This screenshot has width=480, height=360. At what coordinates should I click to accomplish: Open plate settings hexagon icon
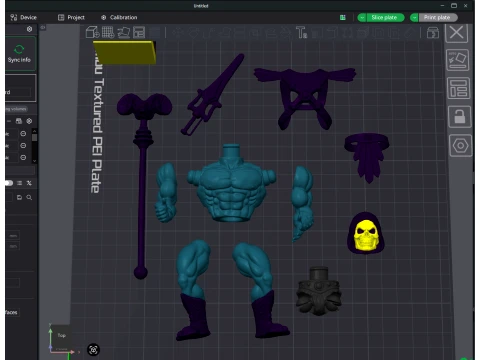[460, 146]
